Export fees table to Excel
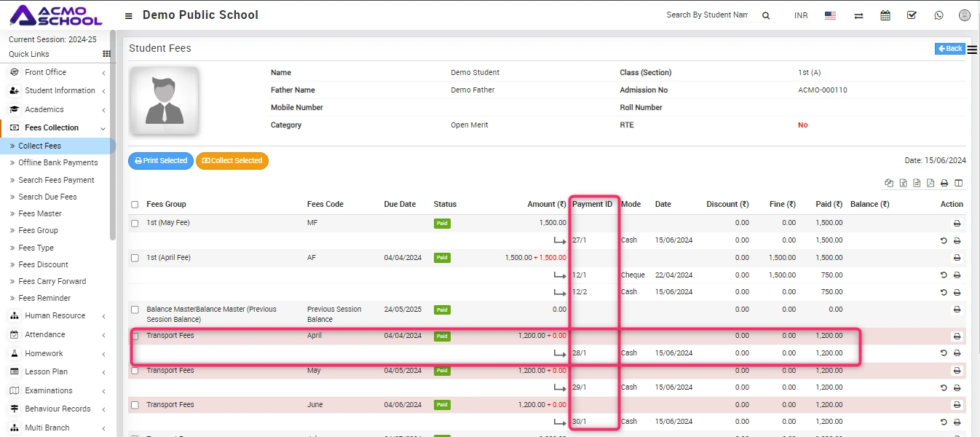 tap(903, 184)
